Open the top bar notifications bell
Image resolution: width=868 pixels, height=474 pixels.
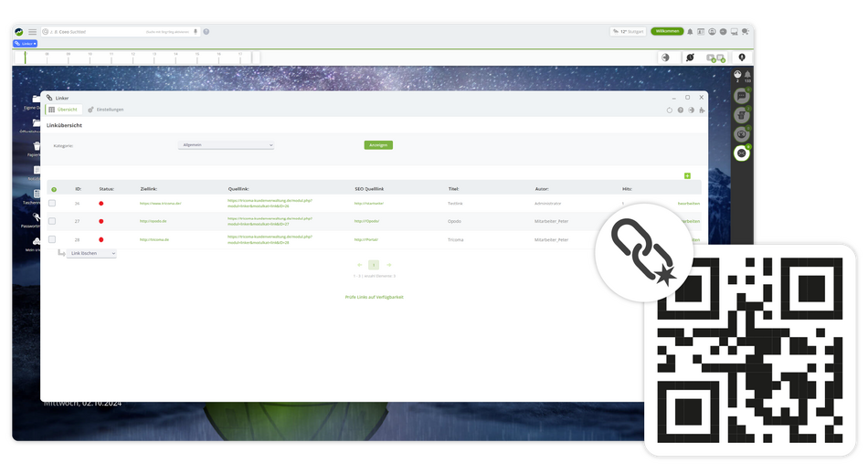click(690, 32)
